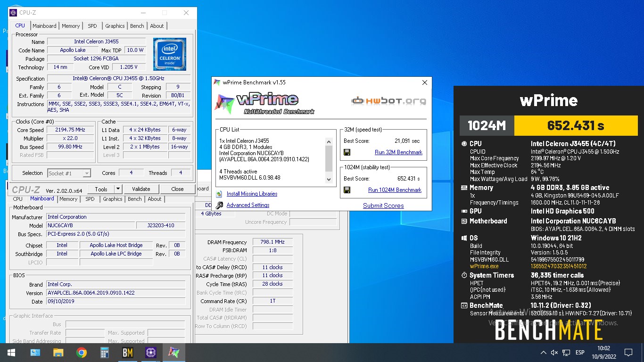Switch to Memory tab in front CPU-Z
Image resolution: width=644 pixels, height=362 pixels.
(x=71, y=26)
